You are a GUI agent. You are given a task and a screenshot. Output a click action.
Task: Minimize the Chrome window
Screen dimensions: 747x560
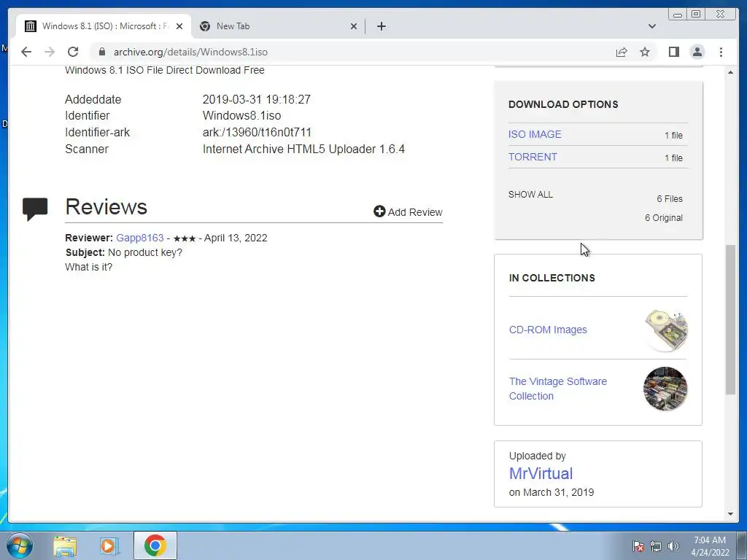(x=678, y=15)
